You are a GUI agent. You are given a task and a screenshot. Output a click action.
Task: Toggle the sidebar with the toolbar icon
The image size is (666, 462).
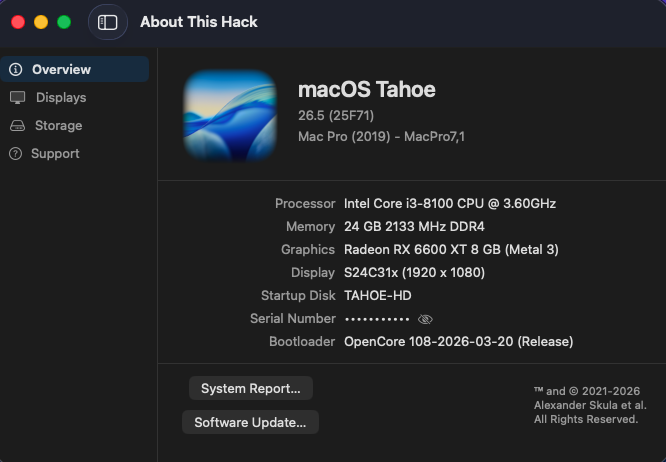(x=107, y=22)
